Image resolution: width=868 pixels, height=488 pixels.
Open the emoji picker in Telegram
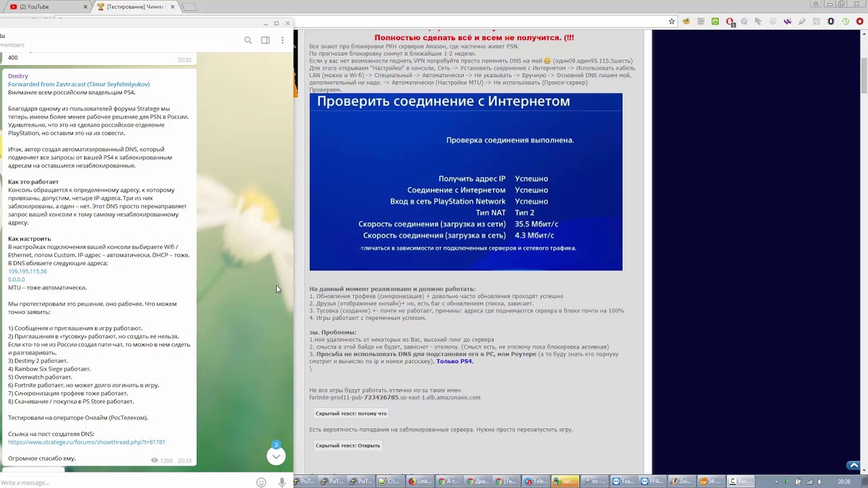pos(261,483)
